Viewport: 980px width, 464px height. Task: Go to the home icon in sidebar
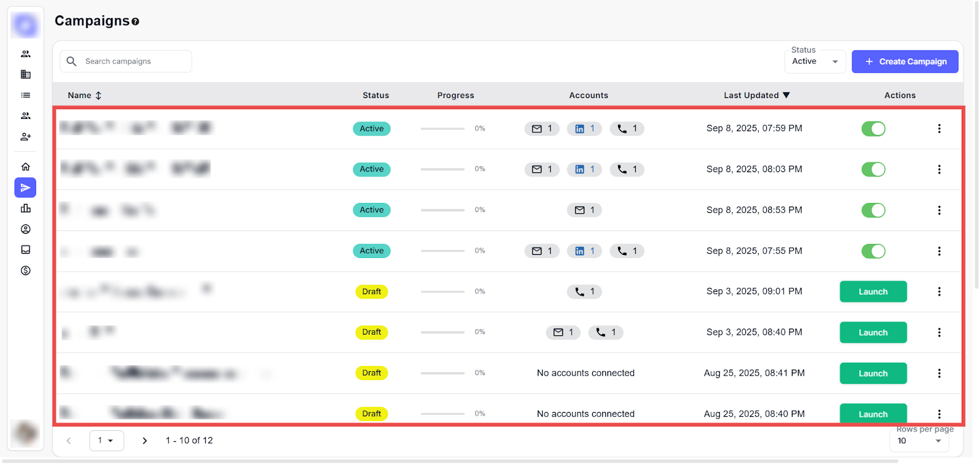pos(26,167)
